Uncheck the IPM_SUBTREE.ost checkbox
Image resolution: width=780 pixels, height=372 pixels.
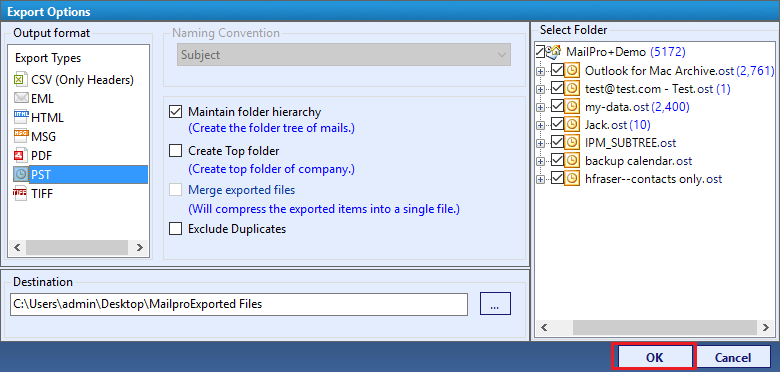pyautogui.click(x=558, y=142)
